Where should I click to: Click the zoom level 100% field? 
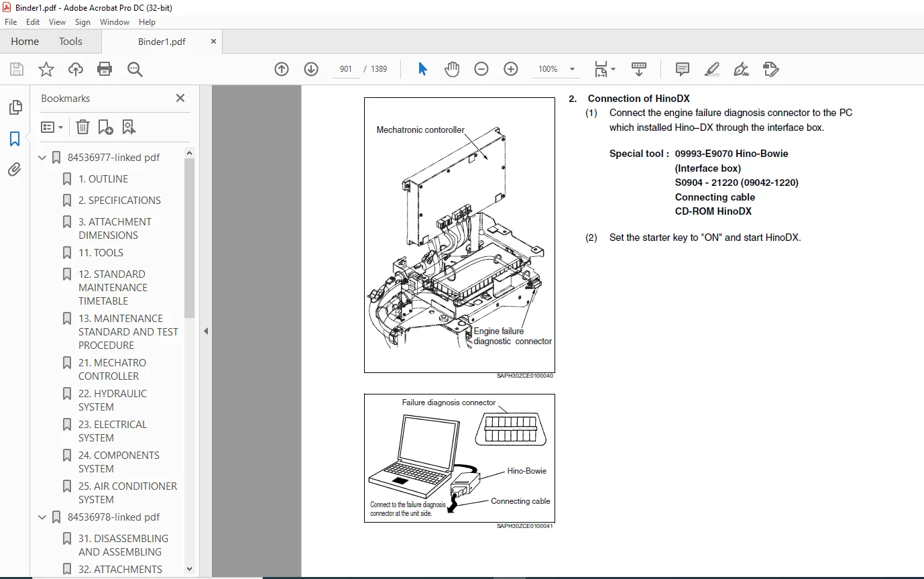tap(548, 69)
